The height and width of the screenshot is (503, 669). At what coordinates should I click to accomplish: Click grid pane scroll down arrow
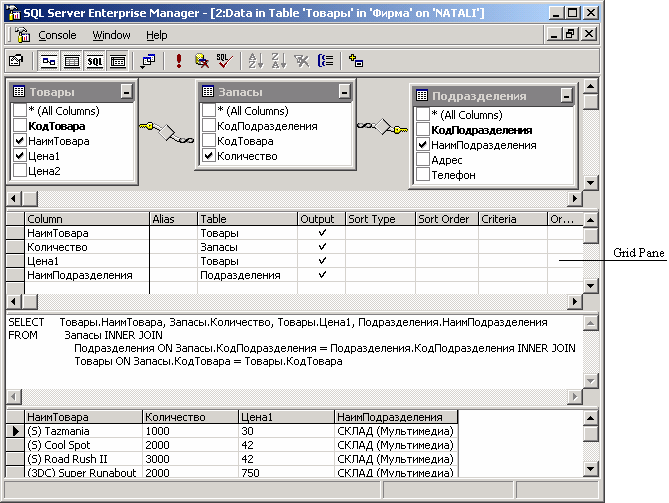(x=590, y=286)
